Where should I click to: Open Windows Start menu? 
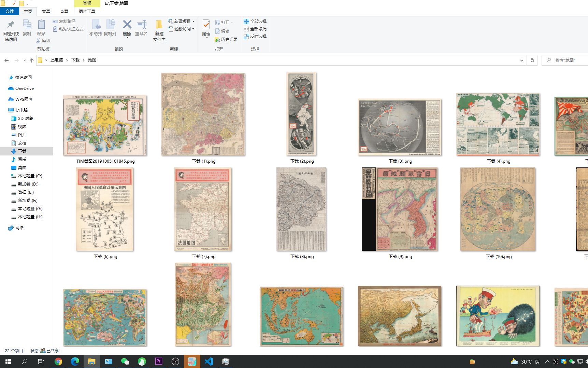coord(8,362)
